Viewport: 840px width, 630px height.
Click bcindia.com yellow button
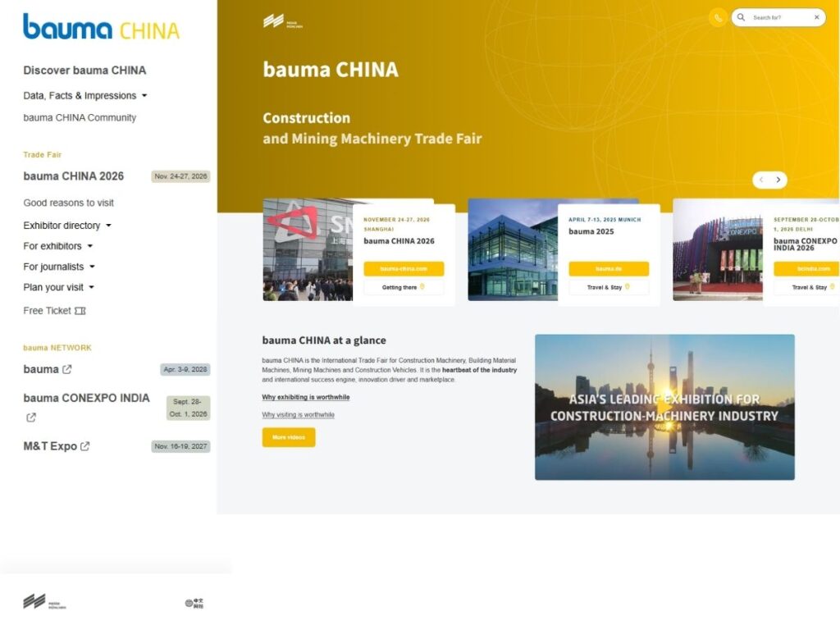point(807,269)
